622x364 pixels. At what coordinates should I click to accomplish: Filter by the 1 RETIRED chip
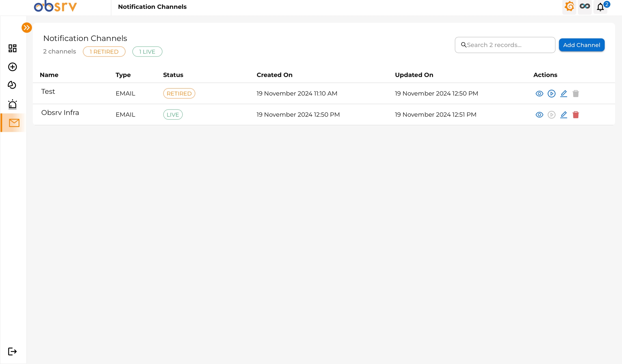point(104,51)
